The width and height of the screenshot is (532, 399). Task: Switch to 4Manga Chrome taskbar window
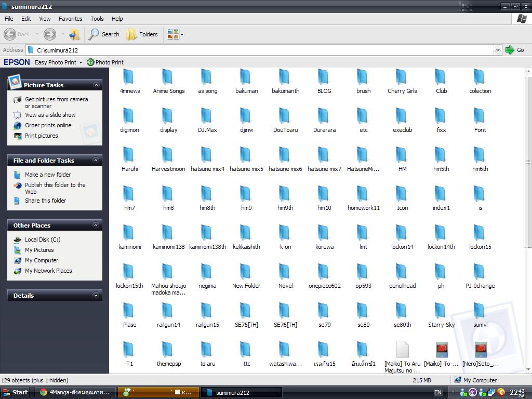coord(75,393)
